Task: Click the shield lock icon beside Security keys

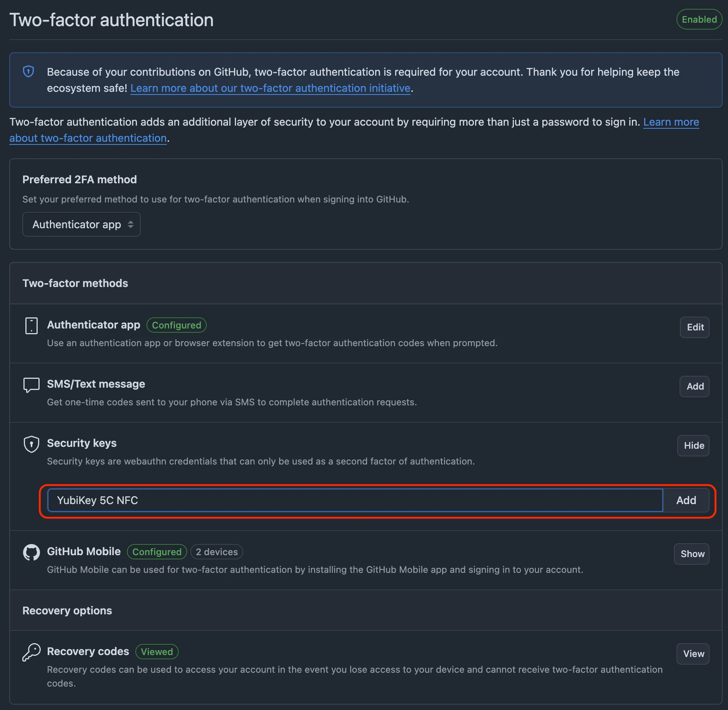Action: coord(31,444)
